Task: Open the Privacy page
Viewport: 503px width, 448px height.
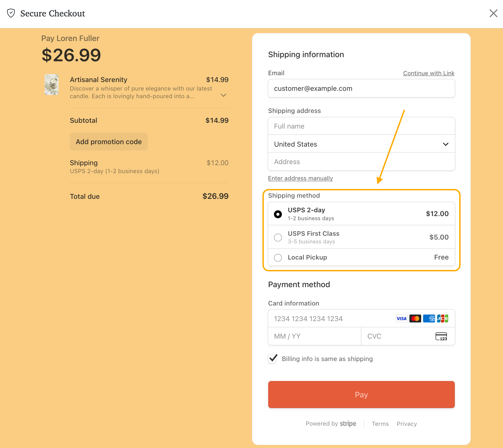Action: tap(407, 424)
